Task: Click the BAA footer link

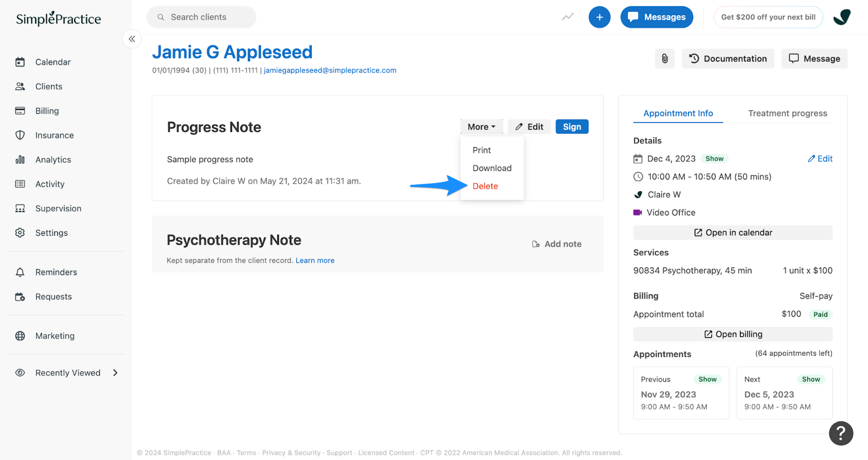Action: click(x=224, y=453)
